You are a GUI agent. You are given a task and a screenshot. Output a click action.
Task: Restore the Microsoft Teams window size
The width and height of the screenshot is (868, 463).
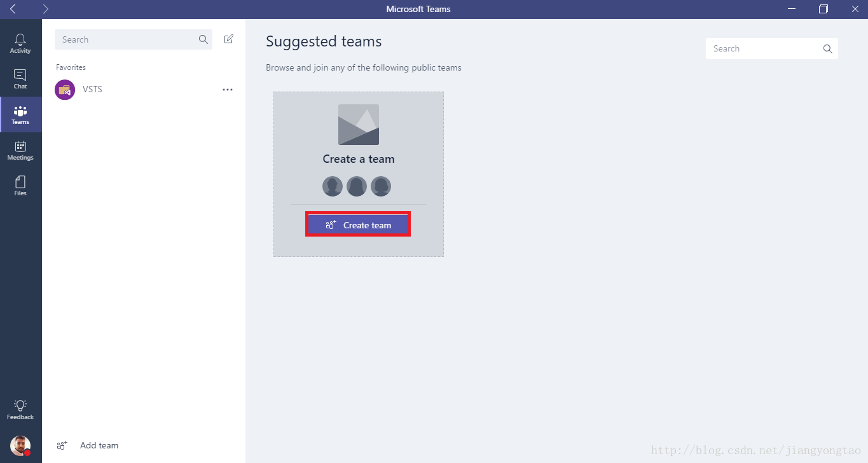coord(823,9)
